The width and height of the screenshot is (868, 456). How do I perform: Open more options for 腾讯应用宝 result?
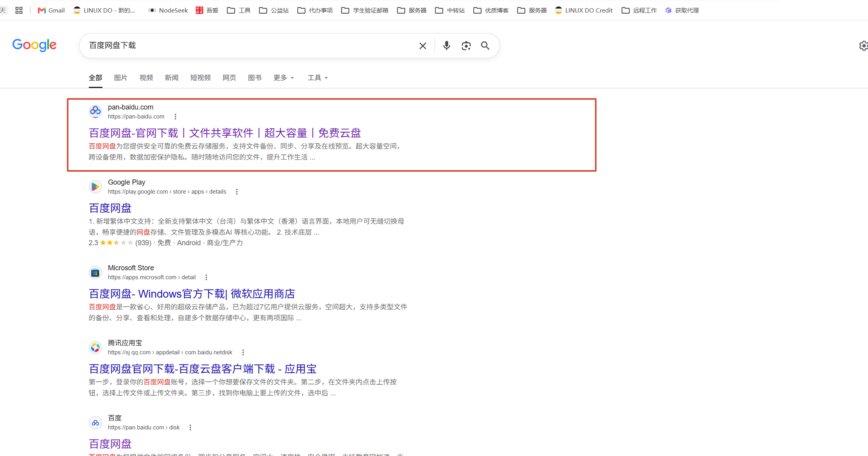243,352
